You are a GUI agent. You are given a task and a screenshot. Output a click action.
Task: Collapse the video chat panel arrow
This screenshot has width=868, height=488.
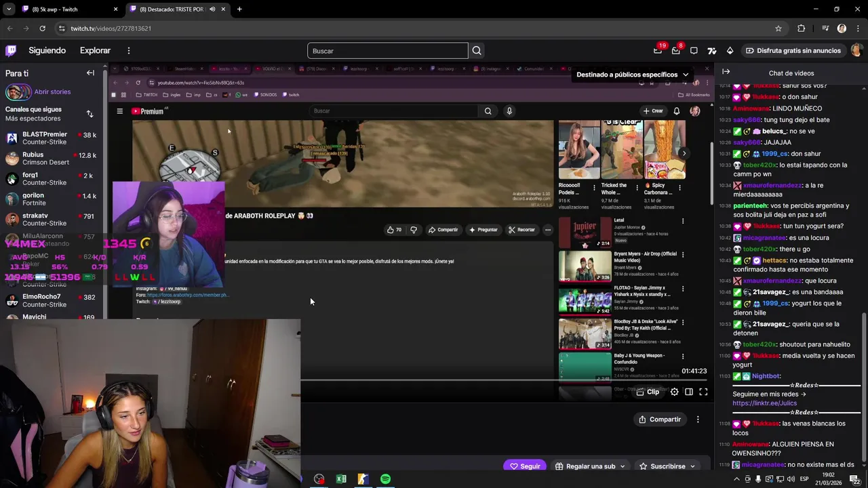(x=726, y=71)
